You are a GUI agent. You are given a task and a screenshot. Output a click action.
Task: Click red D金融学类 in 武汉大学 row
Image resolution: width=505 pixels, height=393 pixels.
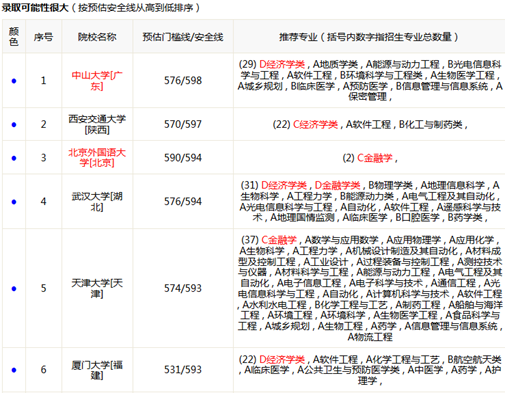[337, 185]
